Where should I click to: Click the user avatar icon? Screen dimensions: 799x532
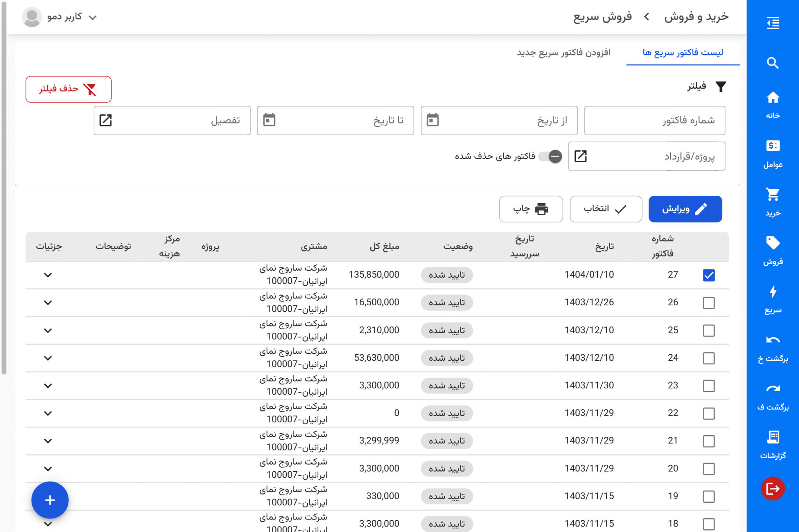pos(32,17)
